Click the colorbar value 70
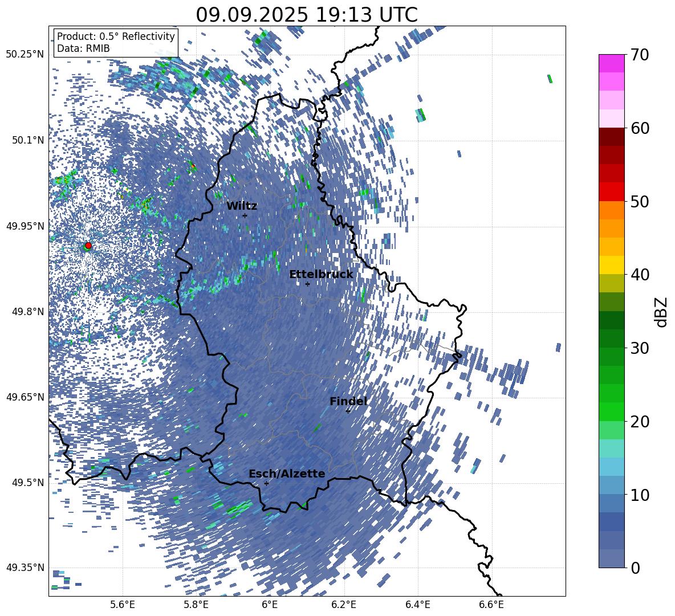The width and height of the screenshot is (675, 616). pyautogui.click(x=640, y=55)
